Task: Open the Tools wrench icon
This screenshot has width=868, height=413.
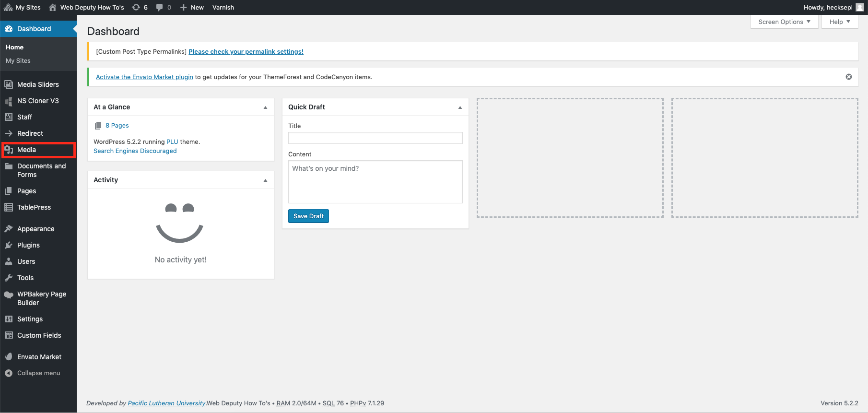Action: click(x=9, y=278)
